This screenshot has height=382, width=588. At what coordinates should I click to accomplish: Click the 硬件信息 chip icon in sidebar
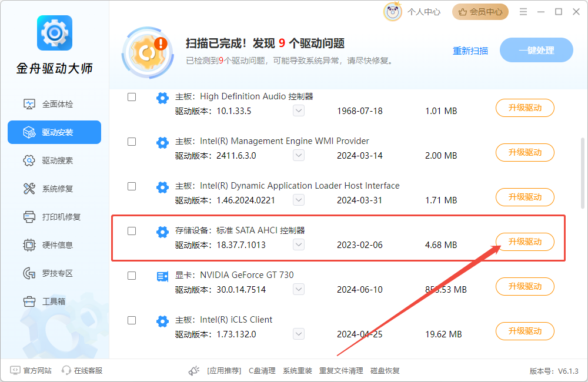[29, 245]
